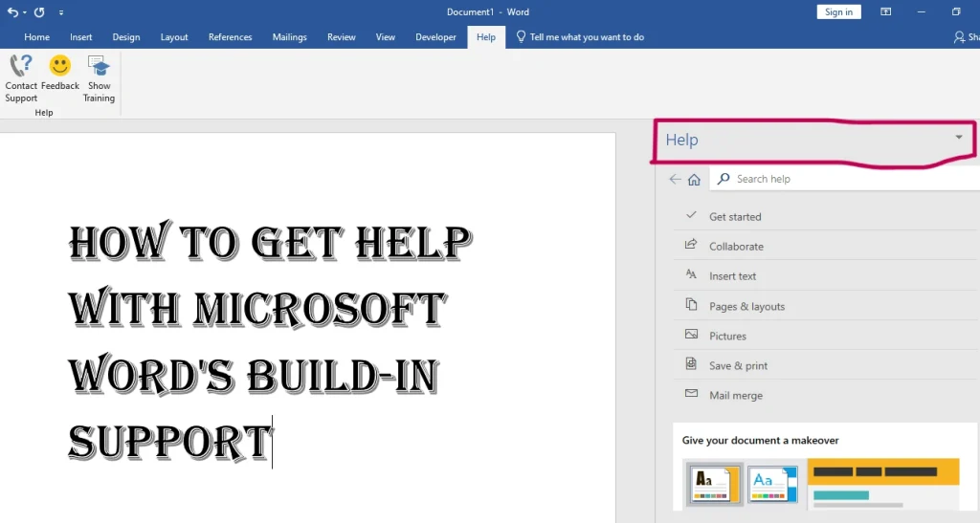Screen dimensions: 980x523
Task: Click the Collaborate share icon
Action: [691, 244]
